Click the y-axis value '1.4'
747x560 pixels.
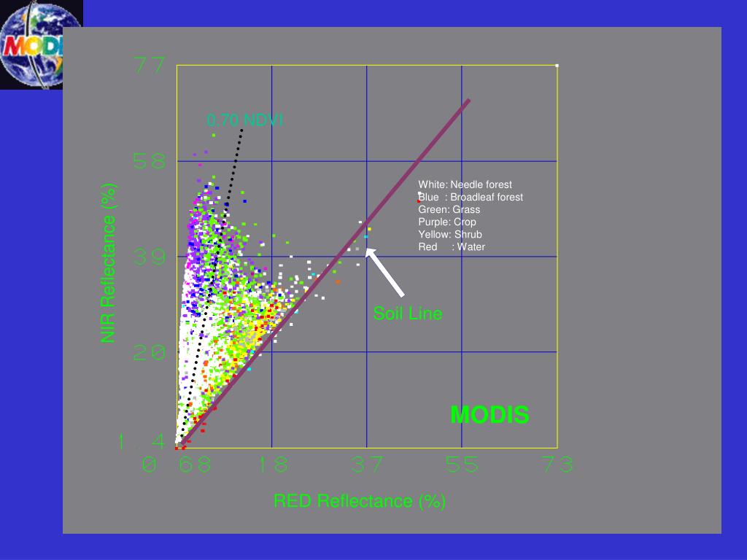click(x=142, y=441)
